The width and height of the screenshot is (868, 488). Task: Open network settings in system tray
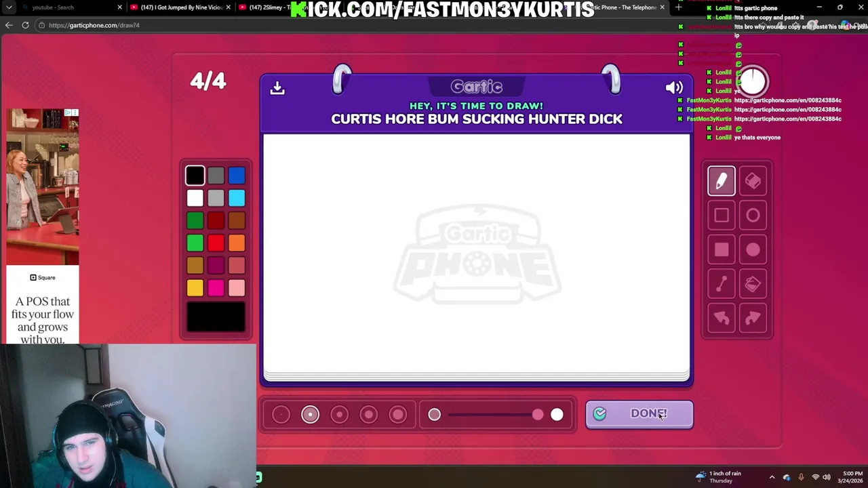click(x=815, y=477)
